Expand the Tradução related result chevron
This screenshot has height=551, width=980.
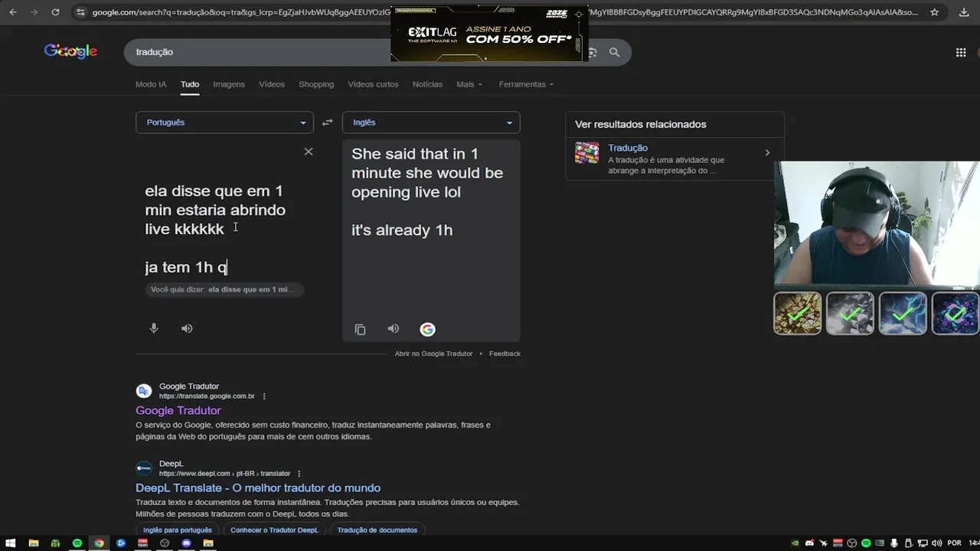tap(767, 153)
